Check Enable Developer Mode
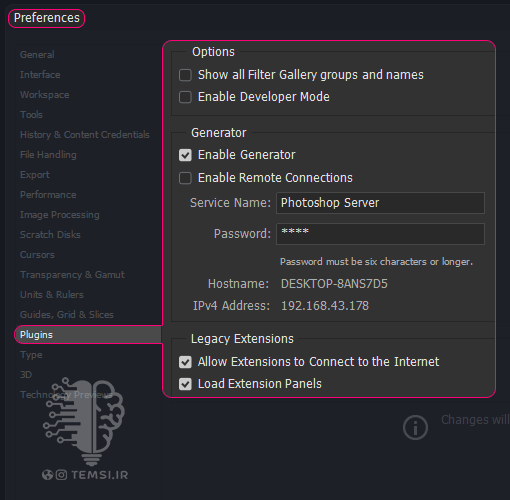The width and height of the screenshot is (510, 500). coord(185,97)
